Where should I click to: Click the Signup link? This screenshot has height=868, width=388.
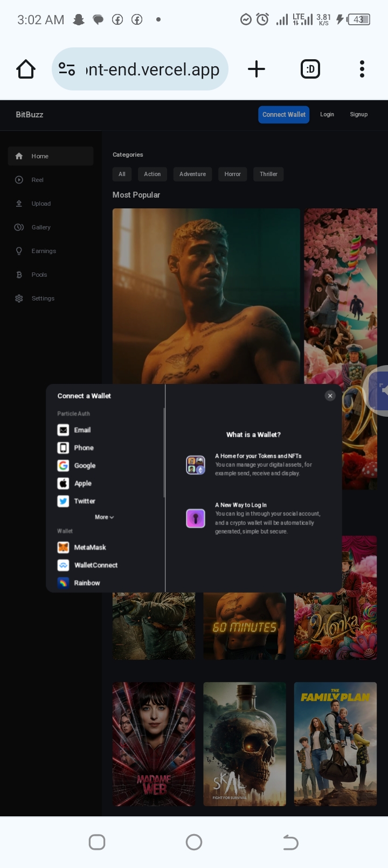click(358, 115)
